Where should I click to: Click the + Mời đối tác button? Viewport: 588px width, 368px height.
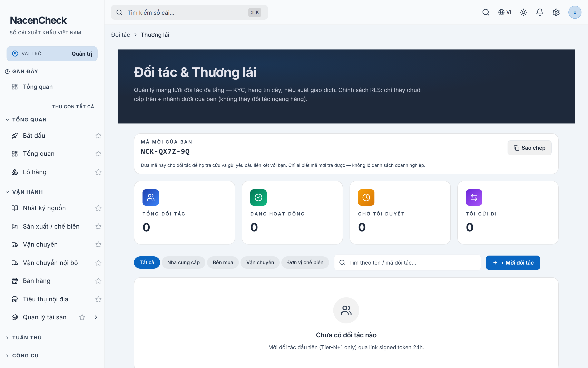point(513,263)
